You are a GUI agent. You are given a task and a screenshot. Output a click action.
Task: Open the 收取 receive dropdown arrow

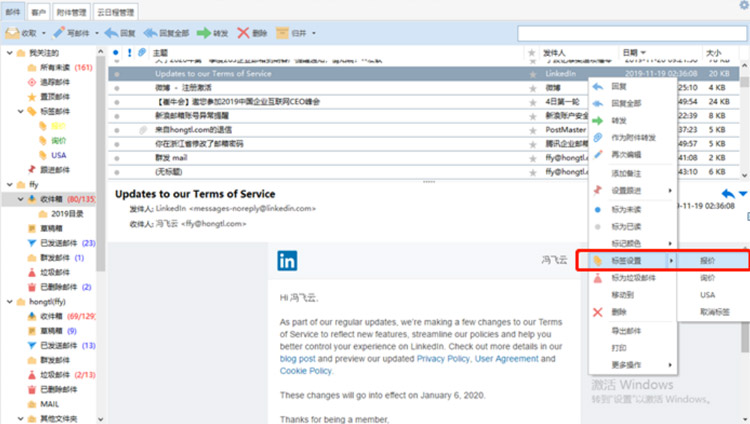click(43, 33)
